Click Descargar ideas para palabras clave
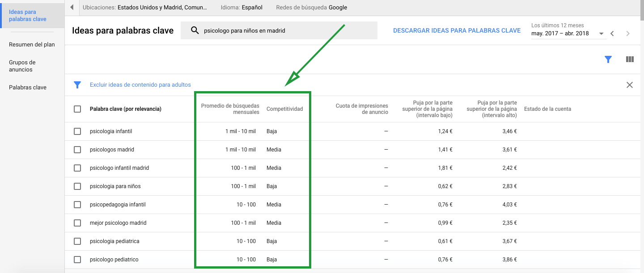Screen dimensions: 644x273 457,31
